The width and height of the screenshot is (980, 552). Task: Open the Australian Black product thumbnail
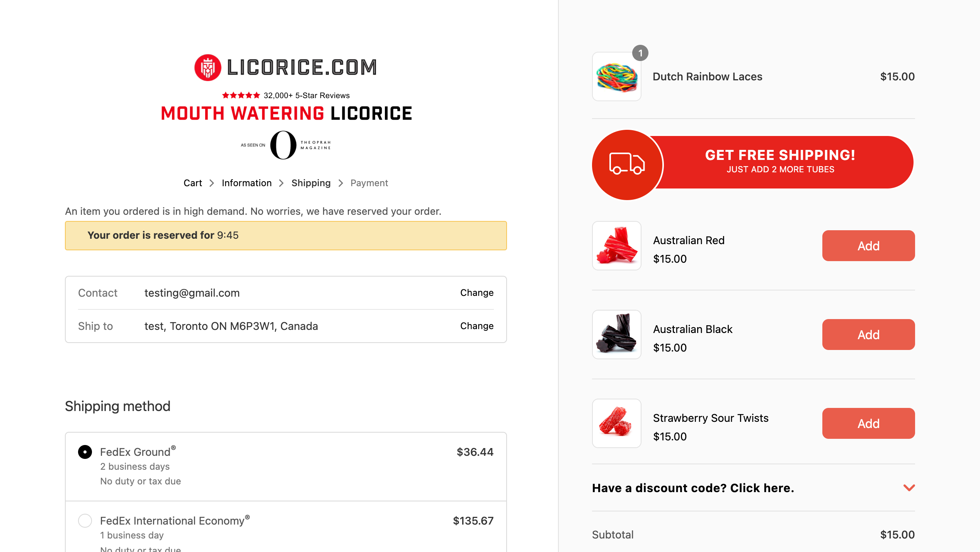617,335
